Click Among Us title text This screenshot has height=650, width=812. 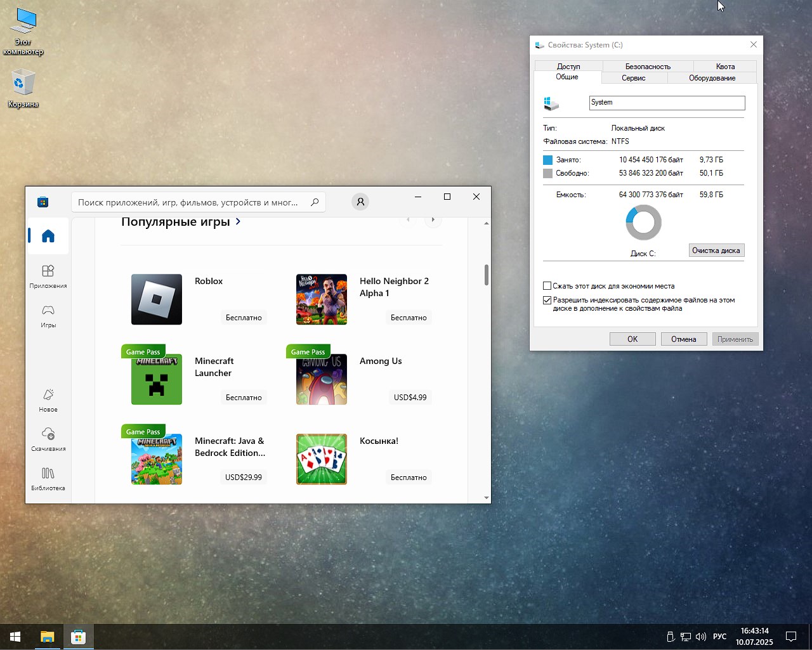381,361
